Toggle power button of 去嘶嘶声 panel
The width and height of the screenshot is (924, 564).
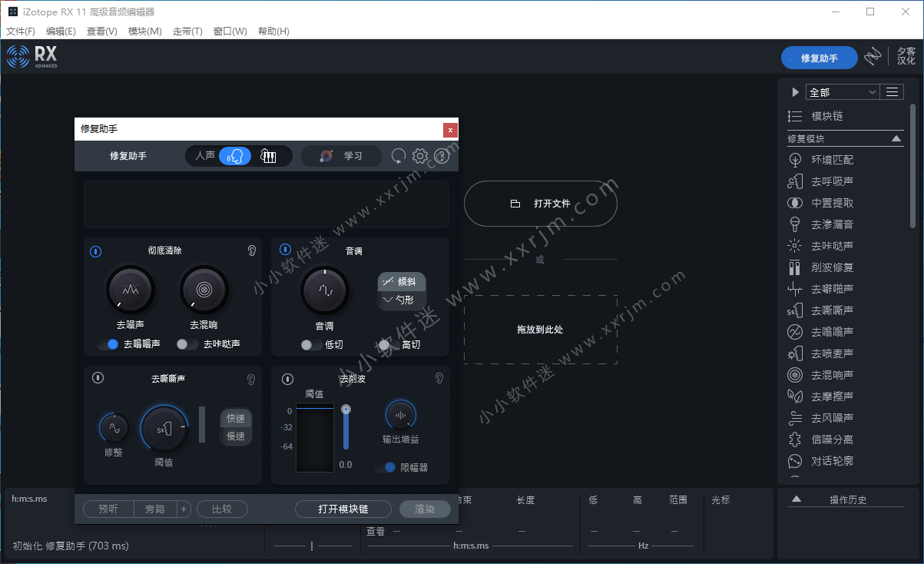click(x=98, y=377)
